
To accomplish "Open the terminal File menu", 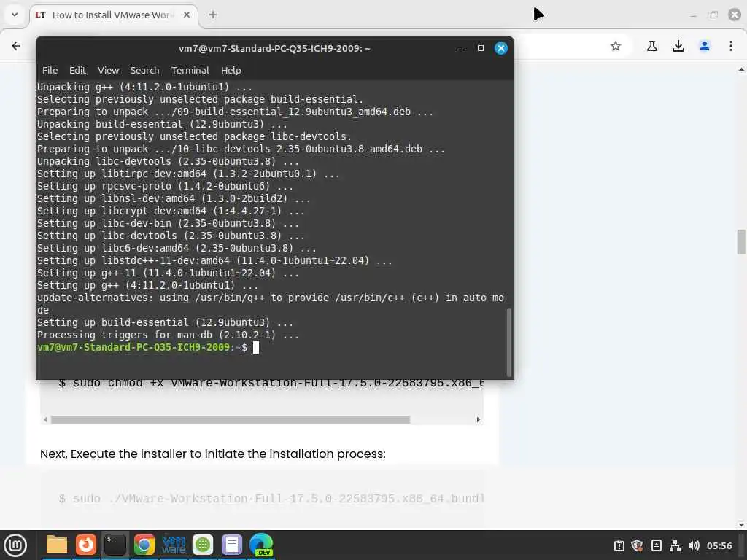I will [50, 71].
